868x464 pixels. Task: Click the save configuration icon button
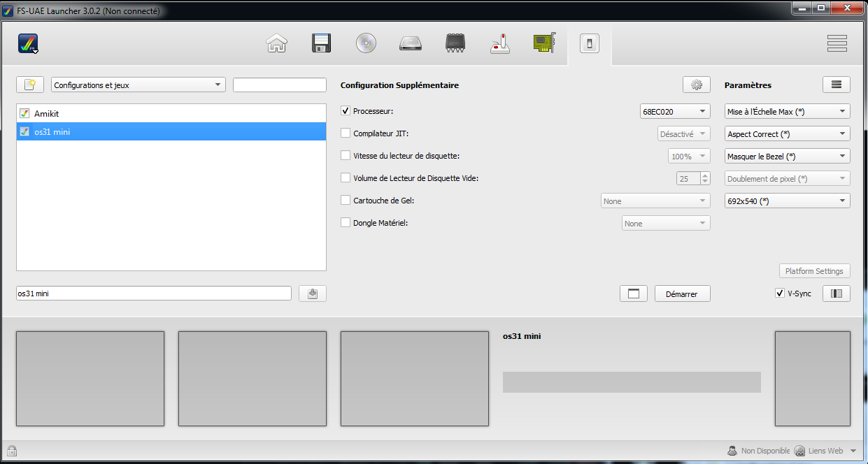(313, 293)
